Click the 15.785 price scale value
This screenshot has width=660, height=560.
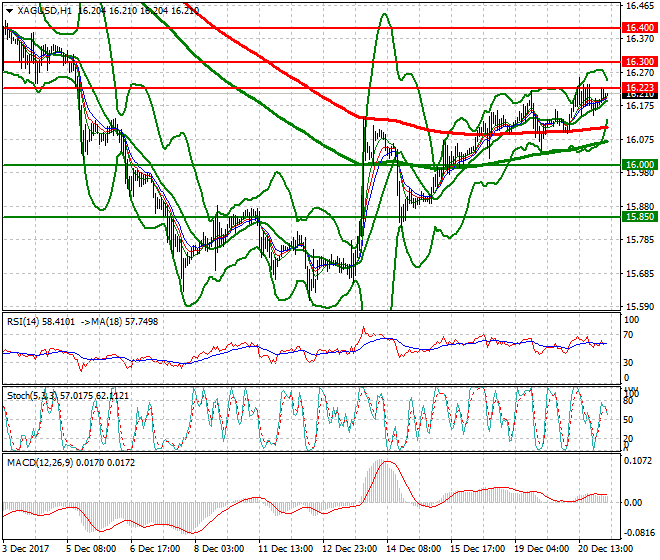(640, 240)
